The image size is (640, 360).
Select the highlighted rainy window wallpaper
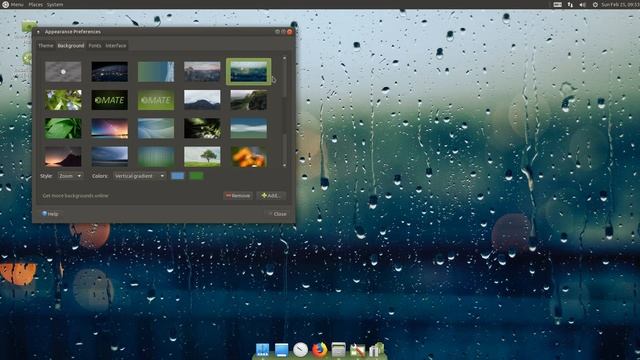(249, 72)
